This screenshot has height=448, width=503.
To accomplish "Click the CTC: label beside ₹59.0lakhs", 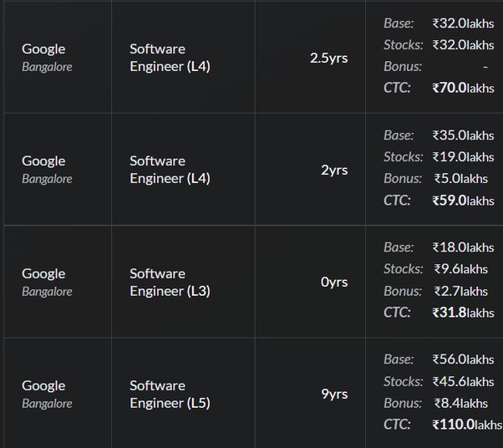I will point(397,201).
